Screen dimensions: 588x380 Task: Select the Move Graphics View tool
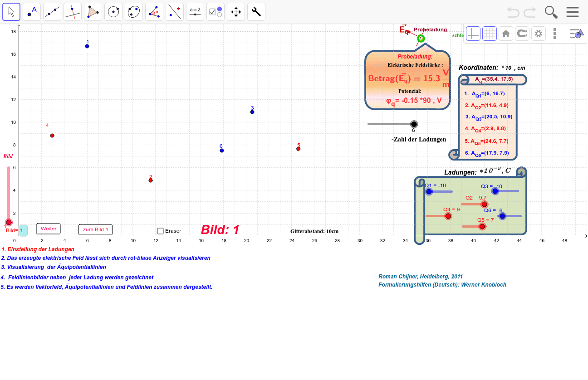236,12
